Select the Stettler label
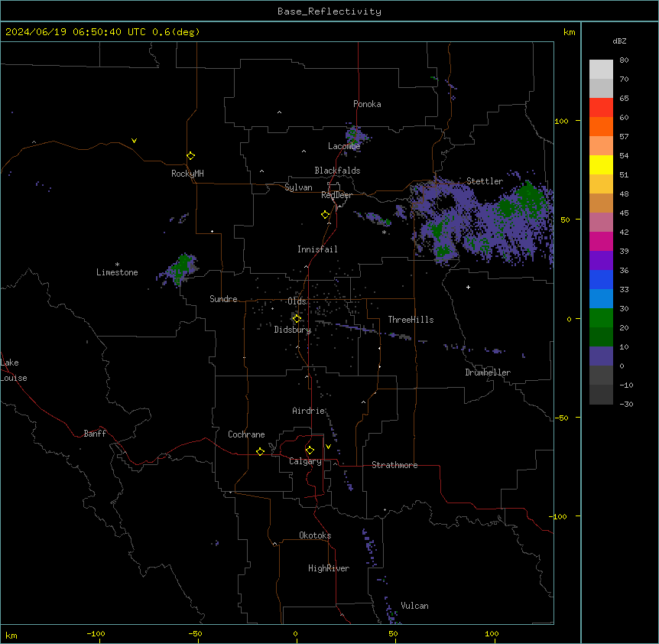 [485, 181]
